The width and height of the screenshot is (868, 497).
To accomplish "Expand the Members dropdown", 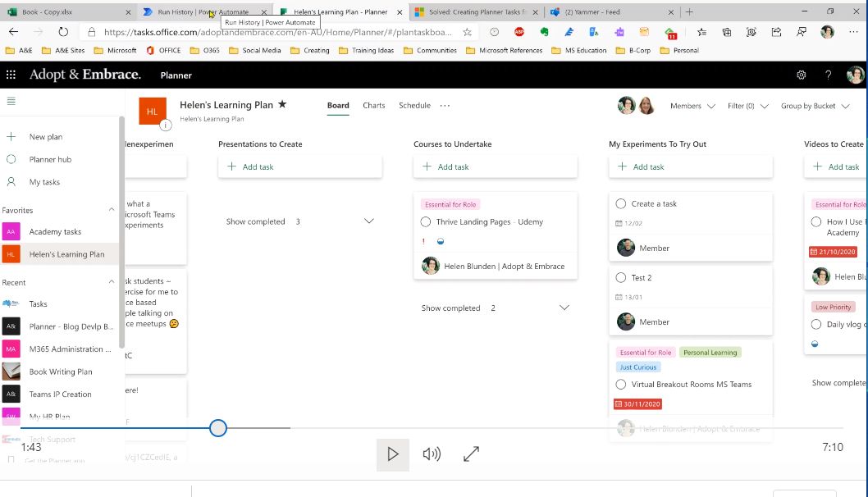I will (692, 106).
